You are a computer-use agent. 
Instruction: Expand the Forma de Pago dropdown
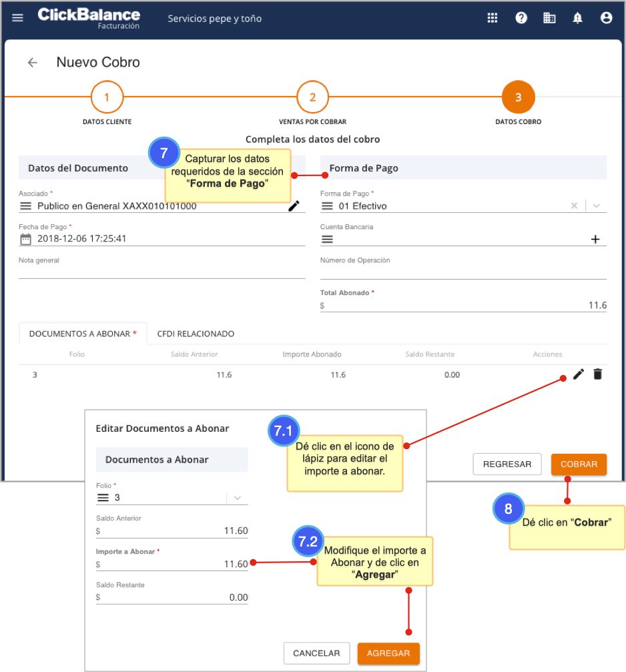coord(597,206)
